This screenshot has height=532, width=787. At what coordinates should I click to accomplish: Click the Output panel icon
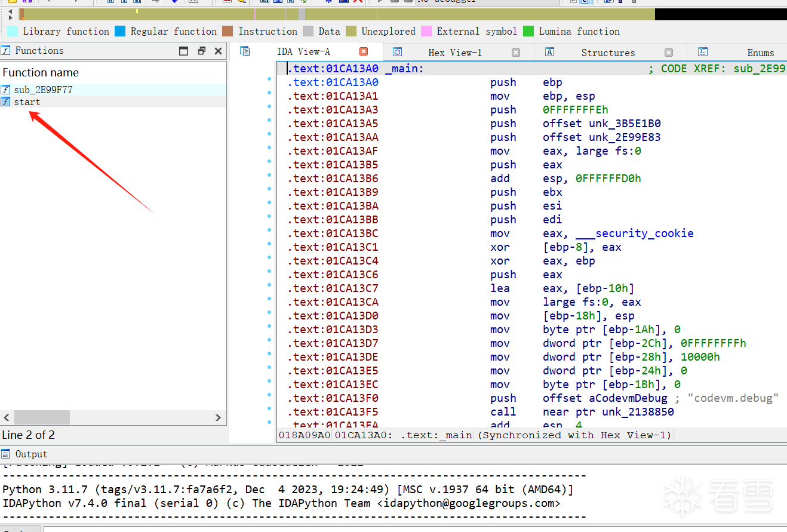[6, 454]
